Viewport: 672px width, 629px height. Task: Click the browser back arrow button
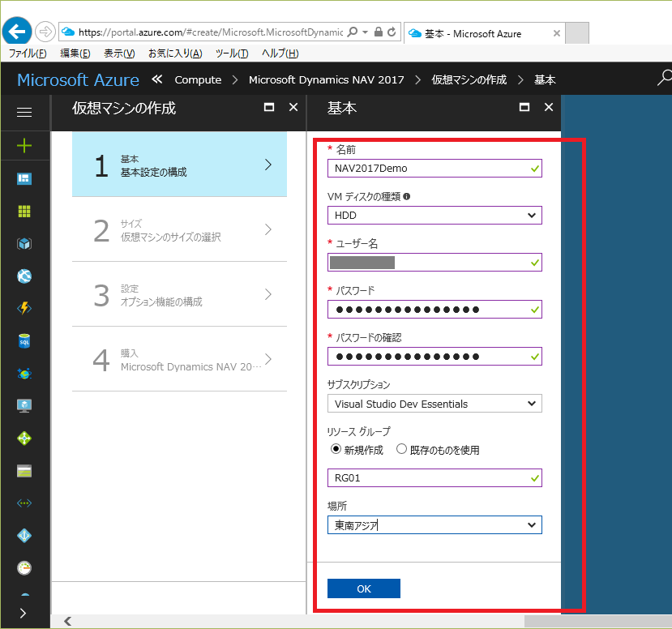point(17,32)
